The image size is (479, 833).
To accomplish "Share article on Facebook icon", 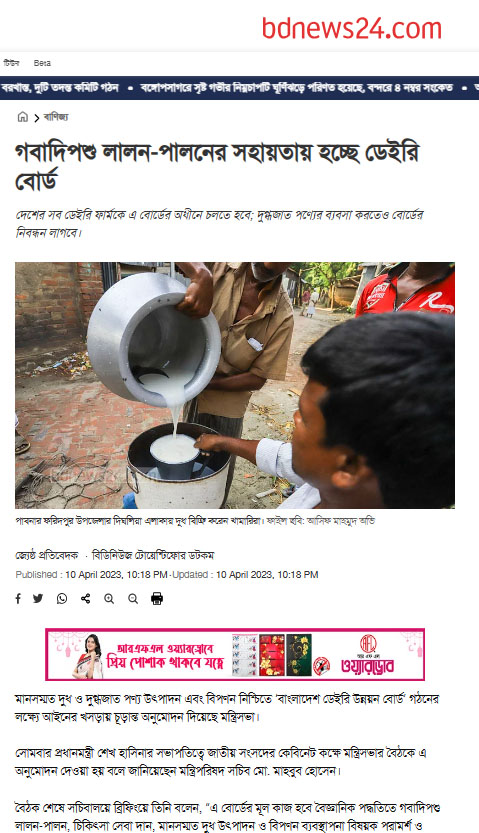I will coord(18,599).
